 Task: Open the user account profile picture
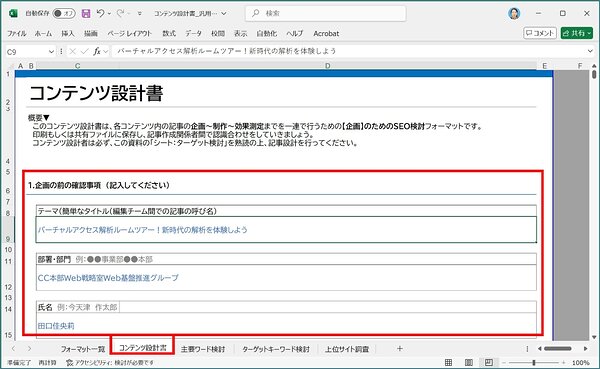[514, 13]
